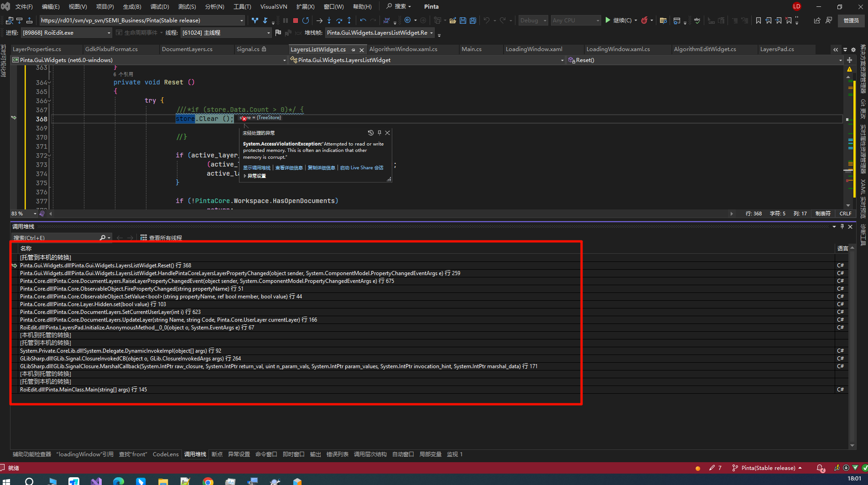Viewport: 868px width, 485px height.
Task: Pin the exception popup with the pin icon
Action: tap(379, 133)
